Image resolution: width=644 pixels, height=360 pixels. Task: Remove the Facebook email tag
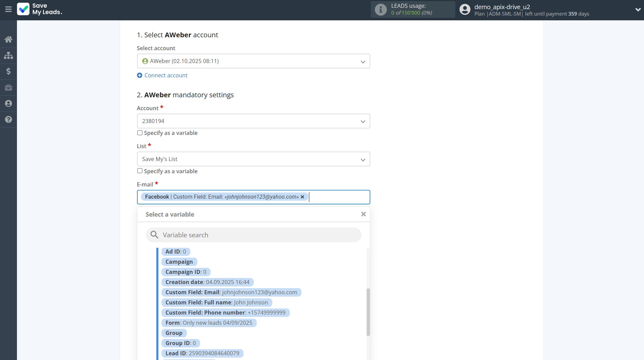[303, 197]
